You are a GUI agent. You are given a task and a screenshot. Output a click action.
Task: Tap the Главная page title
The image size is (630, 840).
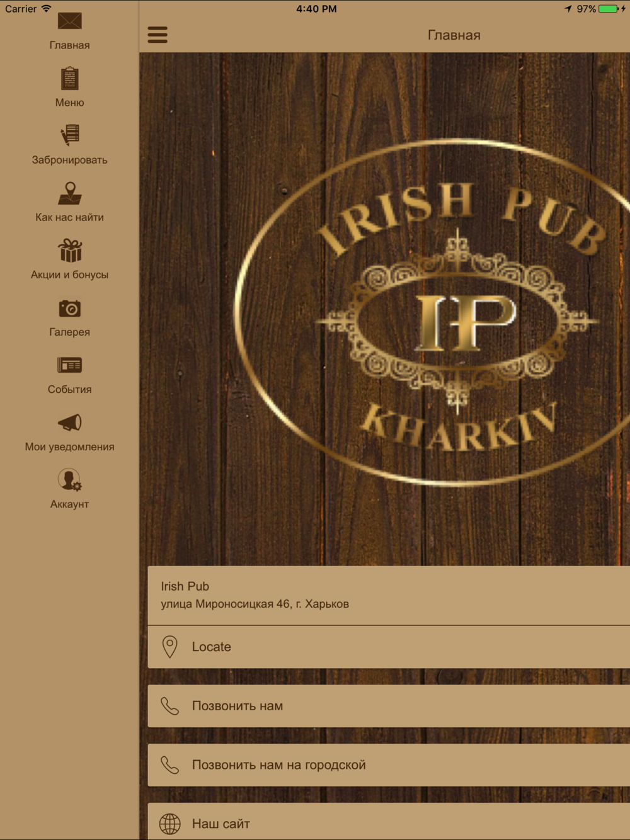click(454, 35)
